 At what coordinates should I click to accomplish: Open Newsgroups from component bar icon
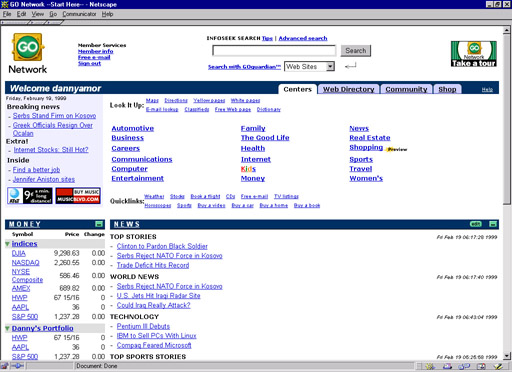point(464,366)
